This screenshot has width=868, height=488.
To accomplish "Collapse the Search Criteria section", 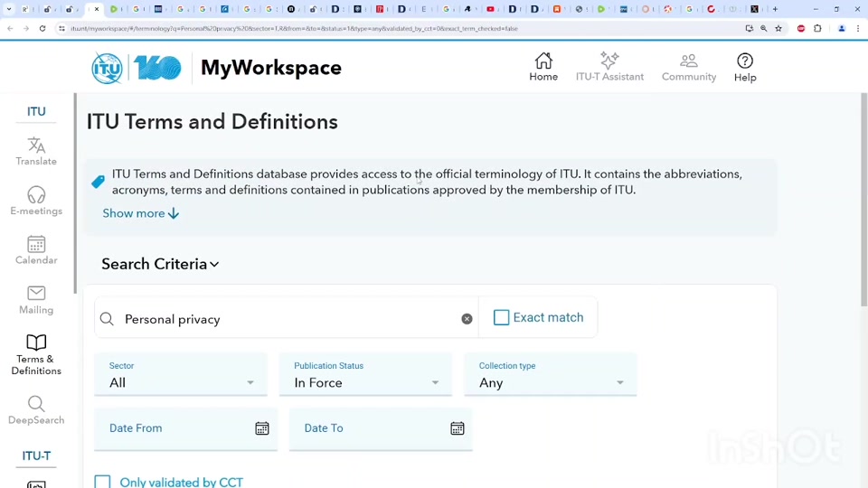I will (x=160, y=264).
